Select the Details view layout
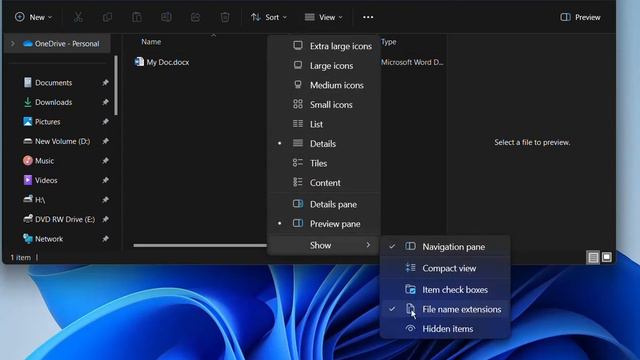The height and width of the screenshot is (360, 640). tap(324, 144)
